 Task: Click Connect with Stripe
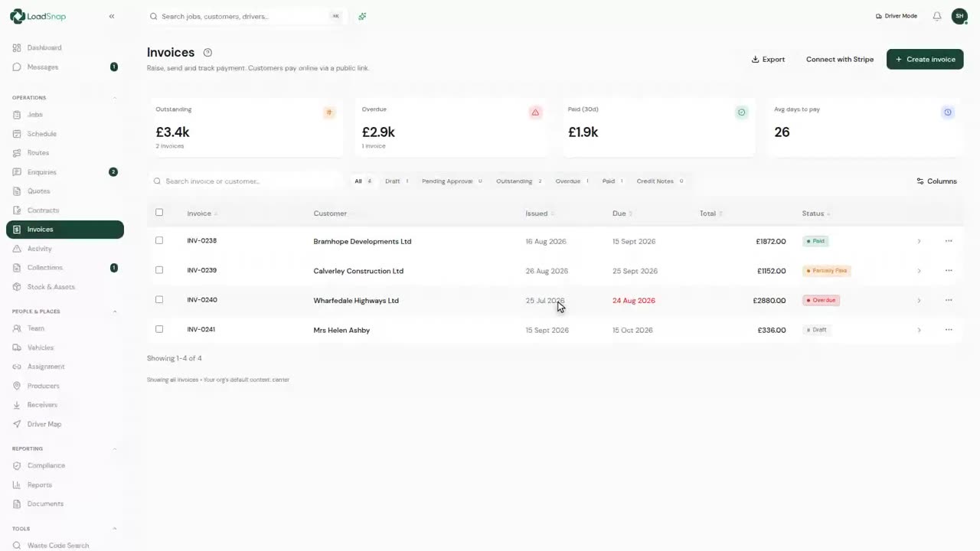(x=840, y=59)
